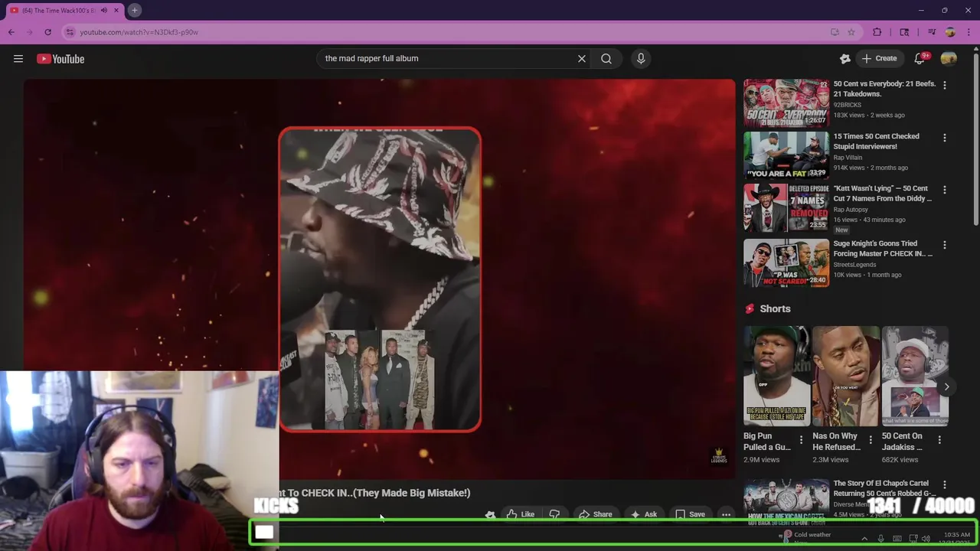
Task: Share the video
Action: click(x=595, y=514)
